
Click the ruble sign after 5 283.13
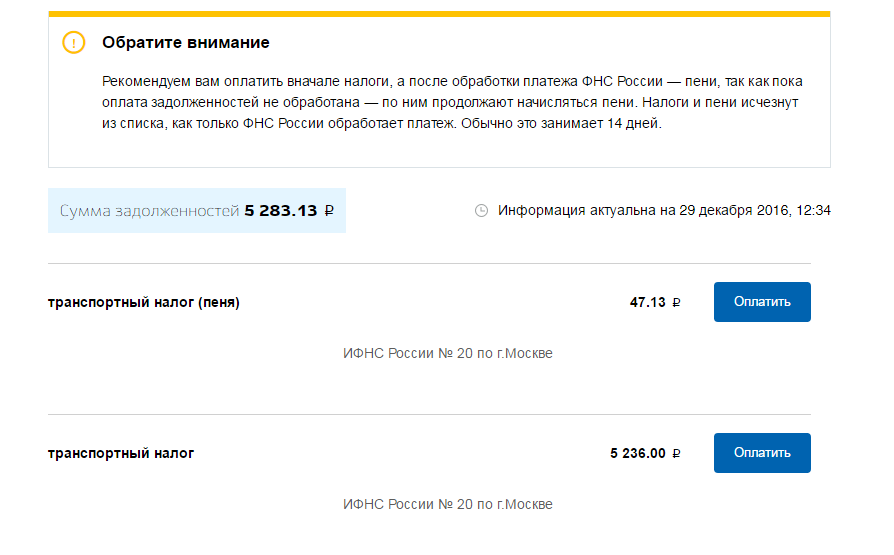[329, 211]
